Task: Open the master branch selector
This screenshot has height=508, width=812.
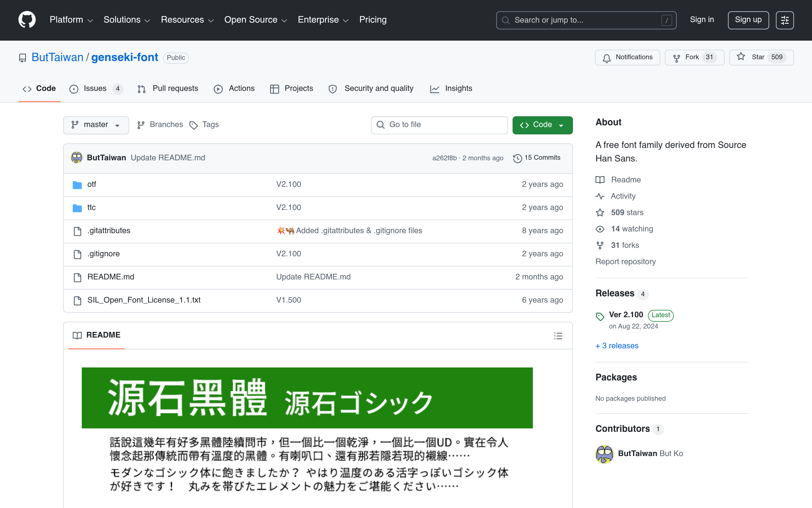Action: (x=96, y=125)
